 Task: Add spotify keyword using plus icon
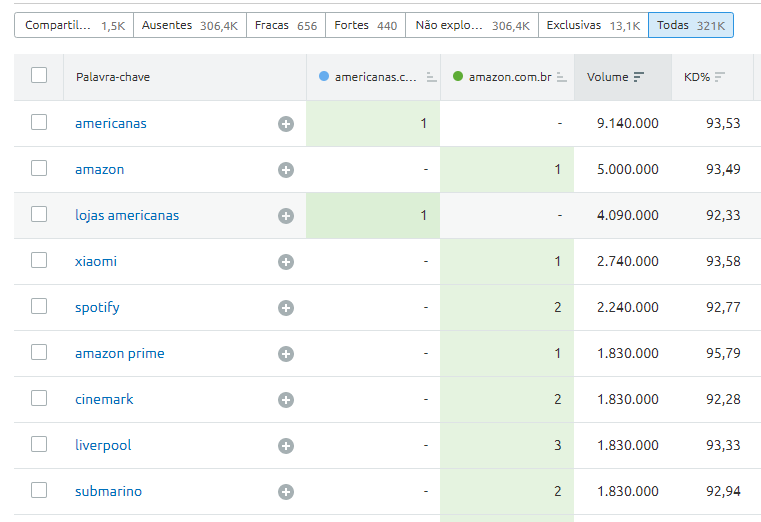[286, 308]
